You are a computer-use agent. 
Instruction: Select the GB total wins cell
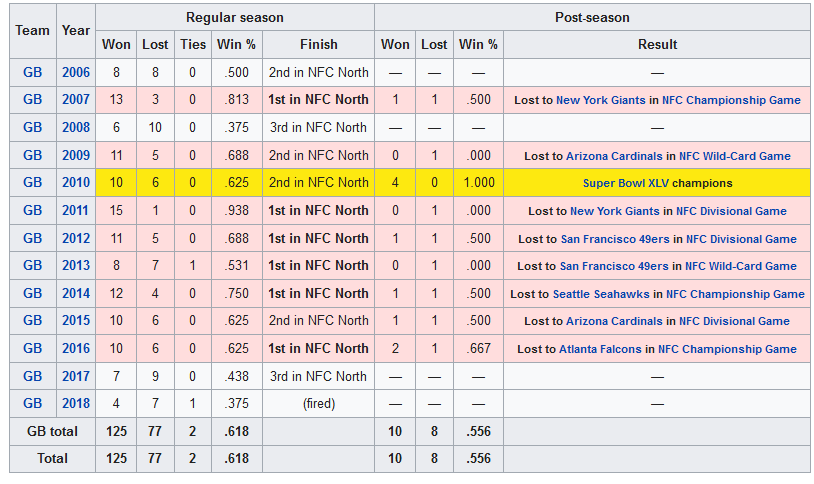click(116, 431)
